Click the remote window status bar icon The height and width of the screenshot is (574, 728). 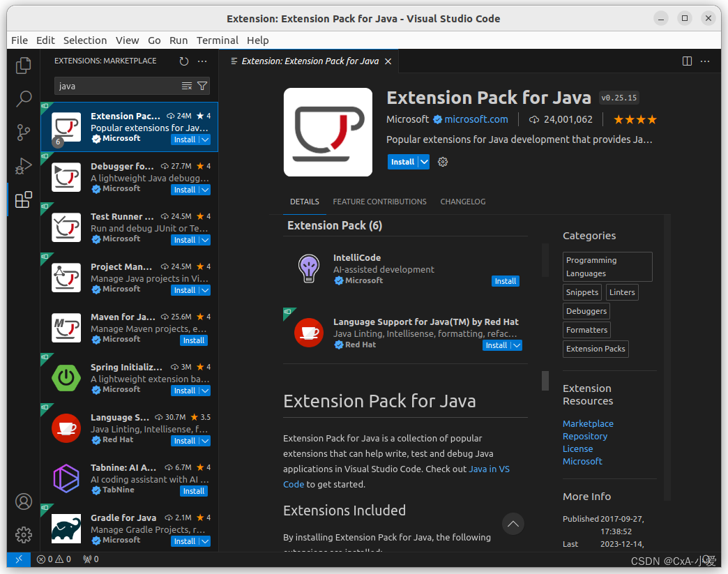(x=19, y=559)
